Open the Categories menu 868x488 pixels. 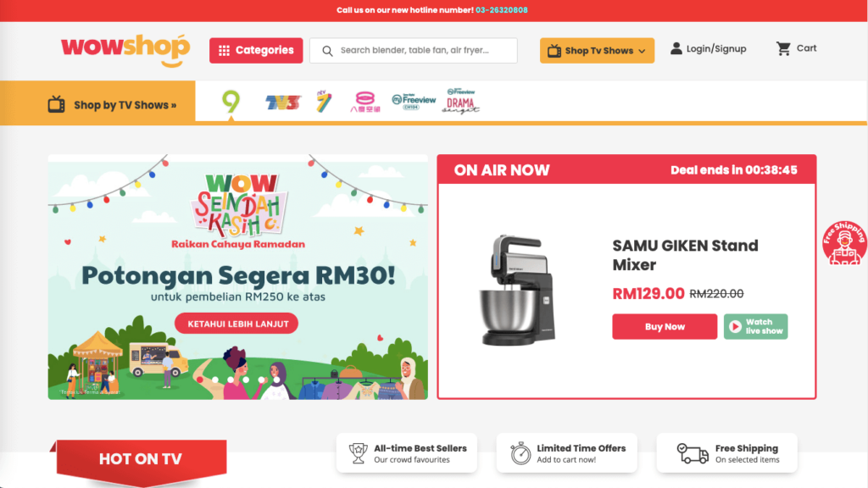[x=256, y=50]
